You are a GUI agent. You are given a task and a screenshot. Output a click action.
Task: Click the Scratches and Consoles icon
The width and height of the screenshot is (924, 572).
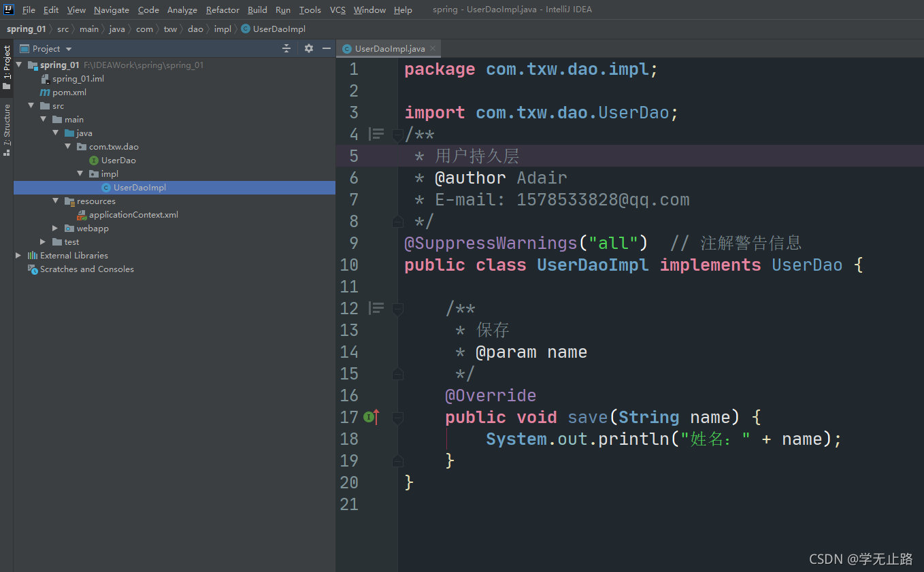pyautogui.click(x=33, y=269)
